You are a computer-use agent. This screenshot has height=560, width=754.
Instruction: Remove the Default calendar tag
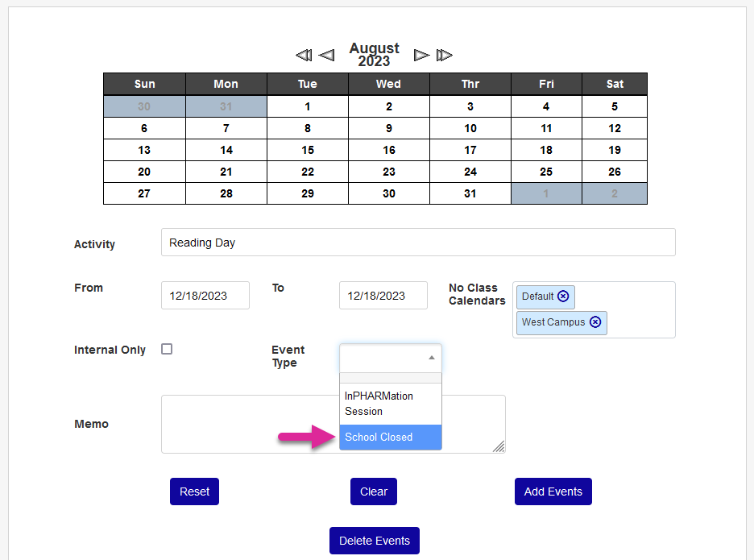563,297
